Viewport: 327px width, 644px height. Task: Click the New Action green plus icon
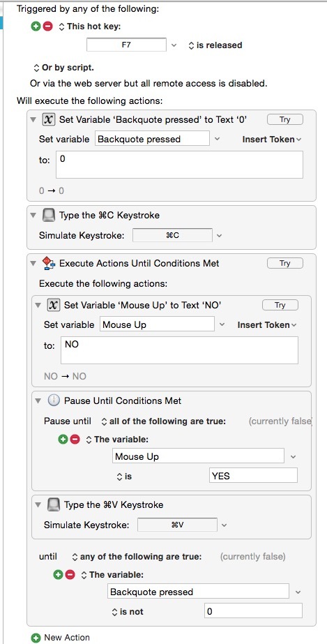pyautogui.click(x=36, y=638)
